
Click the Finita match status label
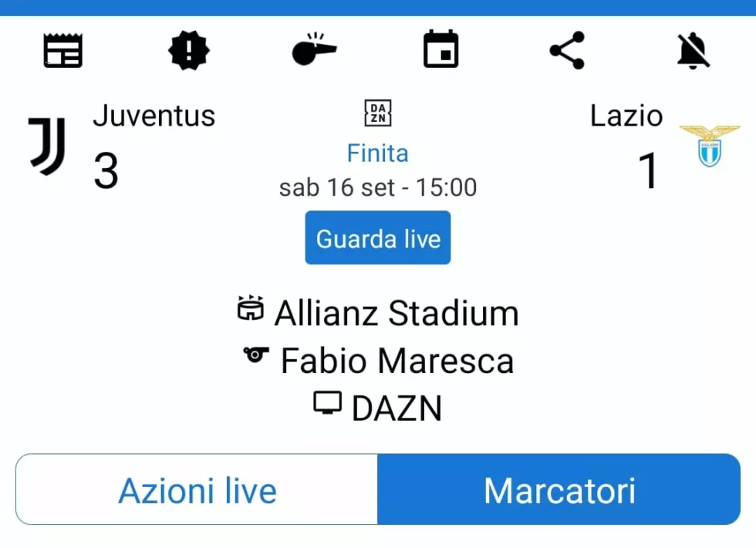[x=377, y=153]
